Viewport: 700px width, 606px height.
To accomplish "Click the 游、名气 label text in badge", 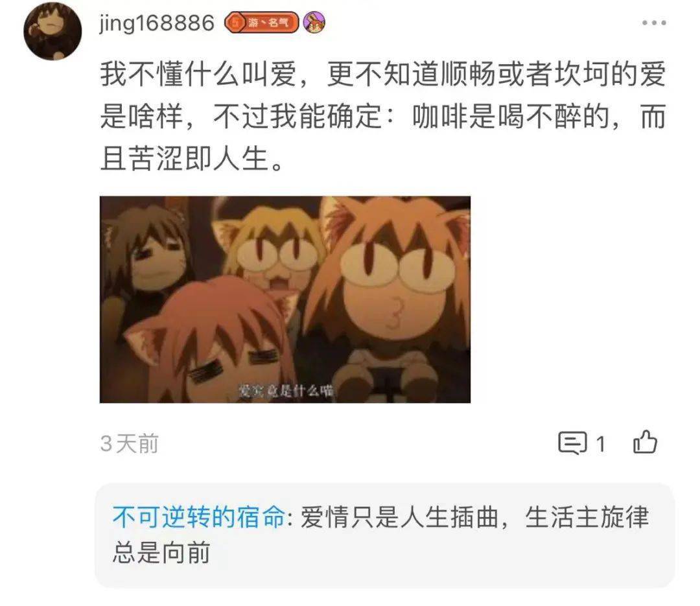I will tap(269, 22).
